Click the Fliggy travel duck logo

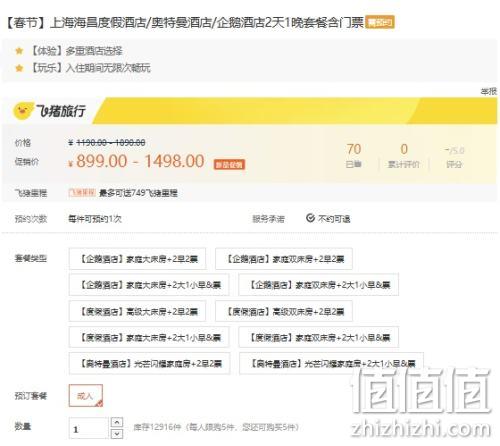tap(23, 111)
